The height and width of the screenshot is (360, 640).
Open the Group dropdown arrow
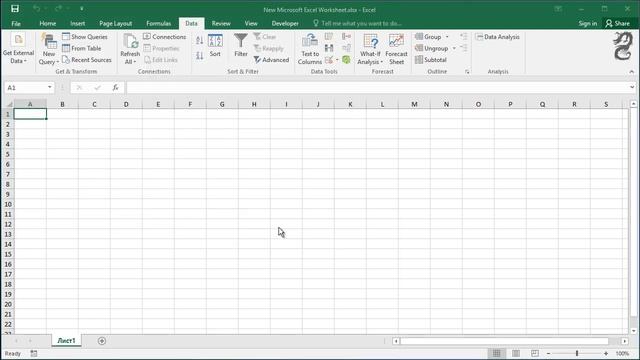coord(447,37)
